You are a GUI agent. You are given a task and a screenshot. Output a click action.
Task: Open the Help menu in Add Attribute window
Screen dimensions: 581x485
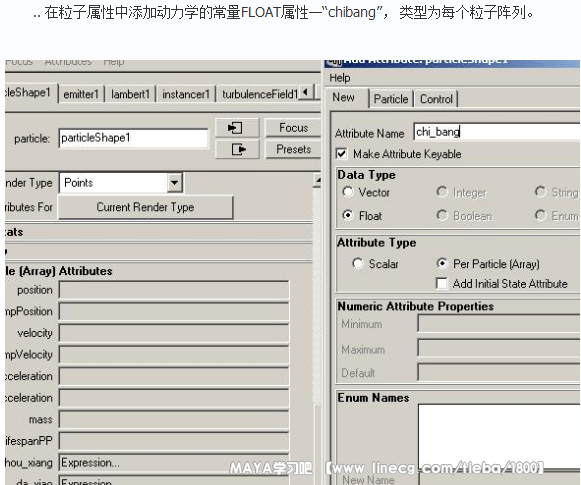[340, 78]
